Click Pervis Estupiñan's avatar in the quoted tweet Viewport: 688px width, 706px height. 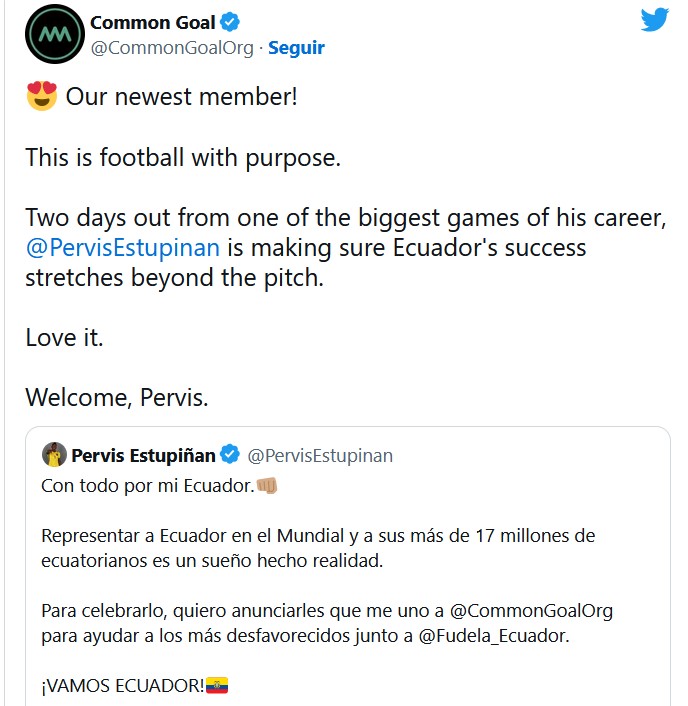tap(54, 455)
